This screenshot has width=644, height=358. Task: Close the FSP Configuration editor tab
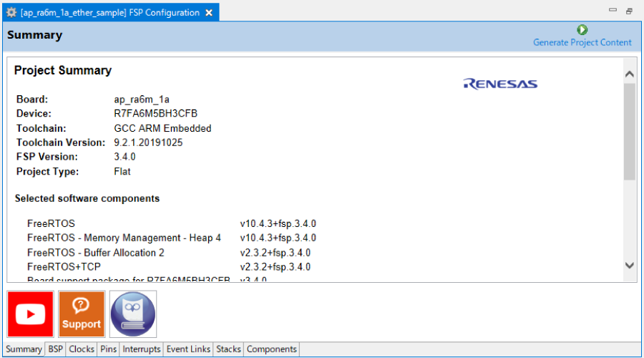(x=209, y=13)
